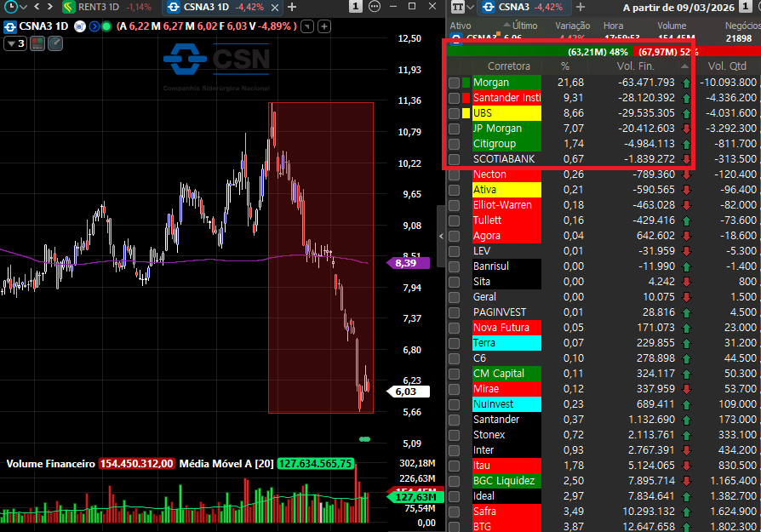Click the yellow color swatch beside UBS
The width and height of the screenshot is (761, 532).
(466, 113)
